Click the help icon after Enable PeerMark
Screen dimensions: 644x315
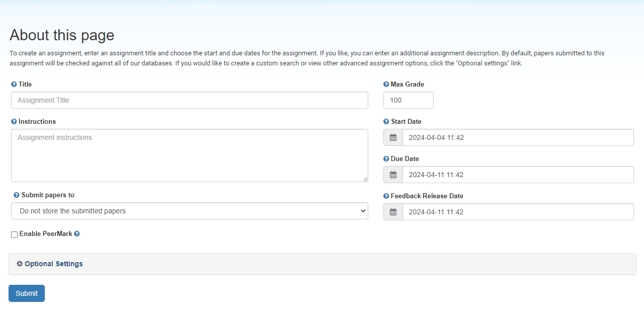click(x=77, y=234)
